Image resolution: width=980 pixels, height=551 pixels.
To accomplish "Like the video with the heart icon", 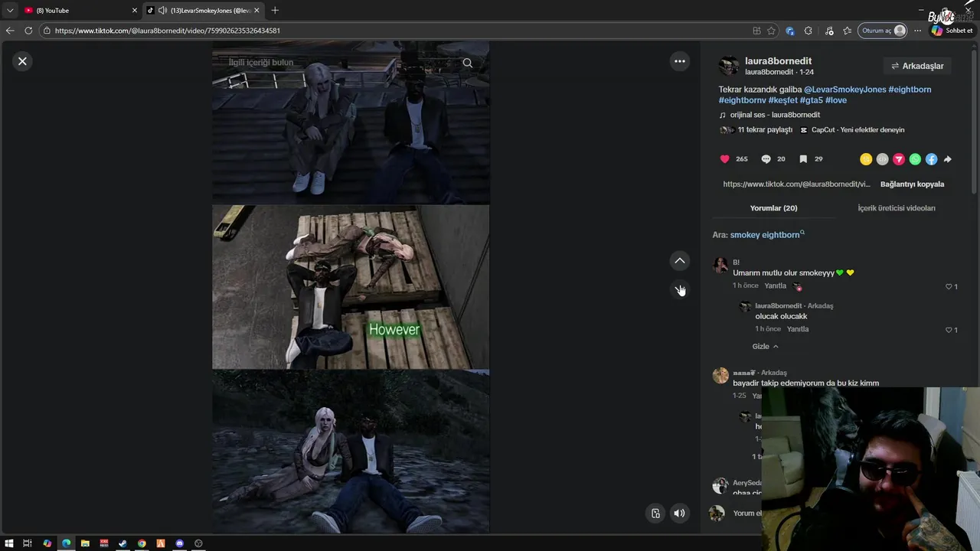I will point(725,159).
